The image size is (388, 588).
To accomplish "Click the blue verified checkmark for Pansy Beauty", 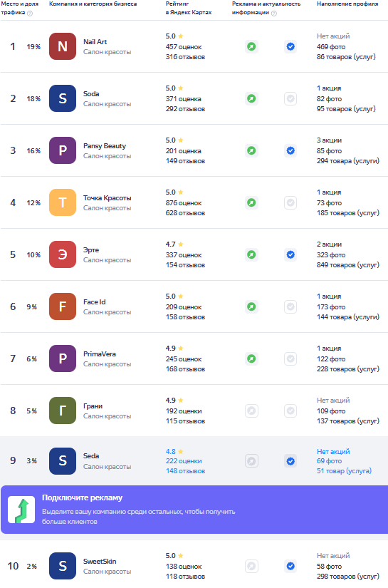I will point(290,151).
